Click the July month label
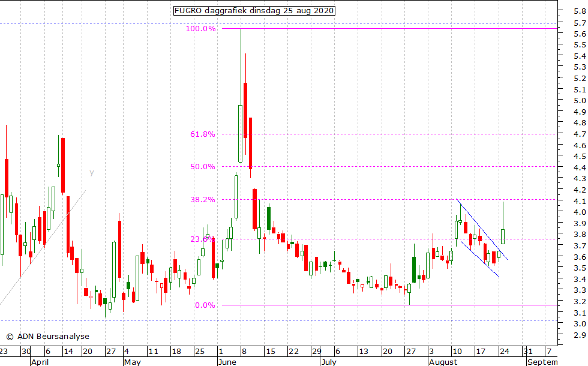Viewport: 588px width, 366px height. tap(329, 362)
